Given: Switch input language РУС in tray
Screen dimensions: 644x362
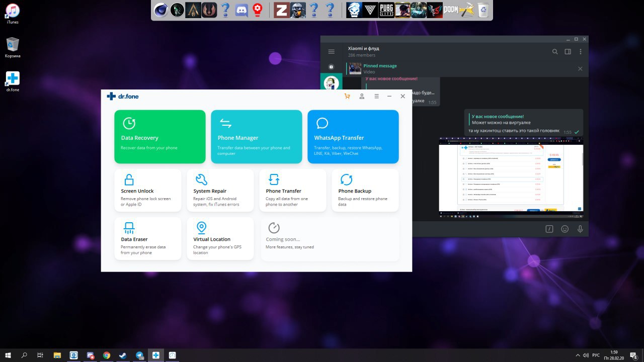Looking at the screenshot, I should pos(596,355).
